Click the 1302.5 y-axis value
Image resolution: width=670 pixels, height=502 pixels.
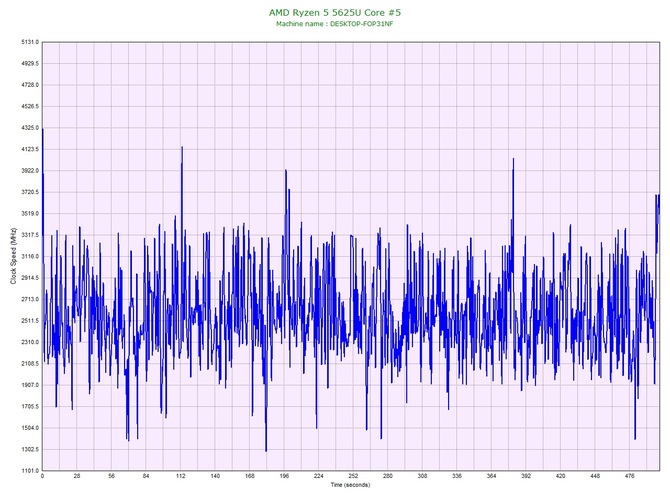[x=30, y=449]
